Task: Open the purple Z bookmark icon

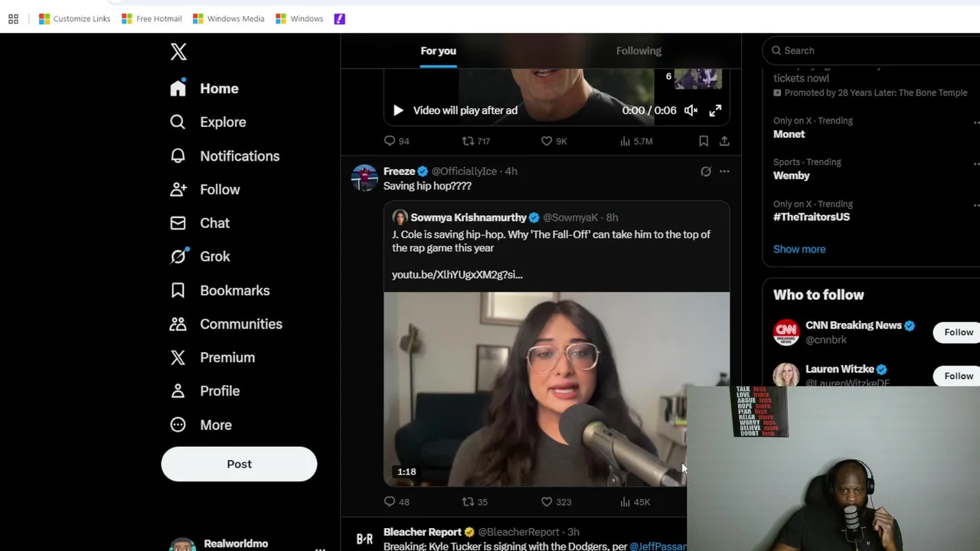Action: (x=340, y=18)
